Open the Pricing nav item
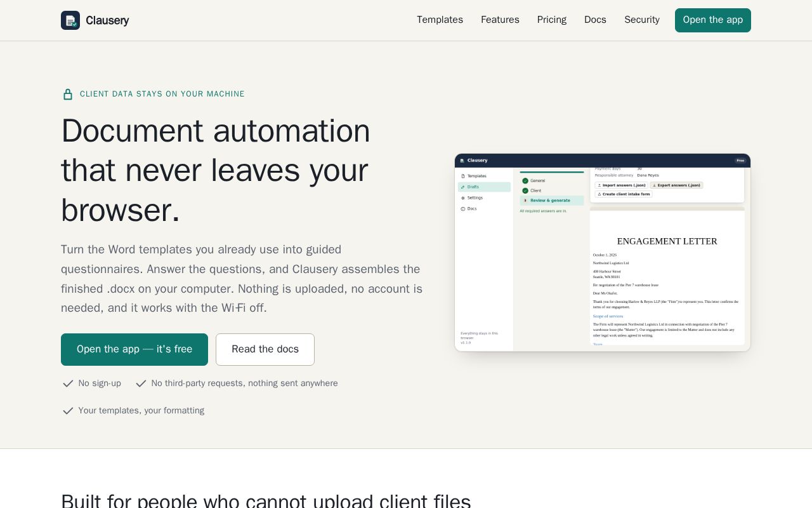 tap(552, 20)
